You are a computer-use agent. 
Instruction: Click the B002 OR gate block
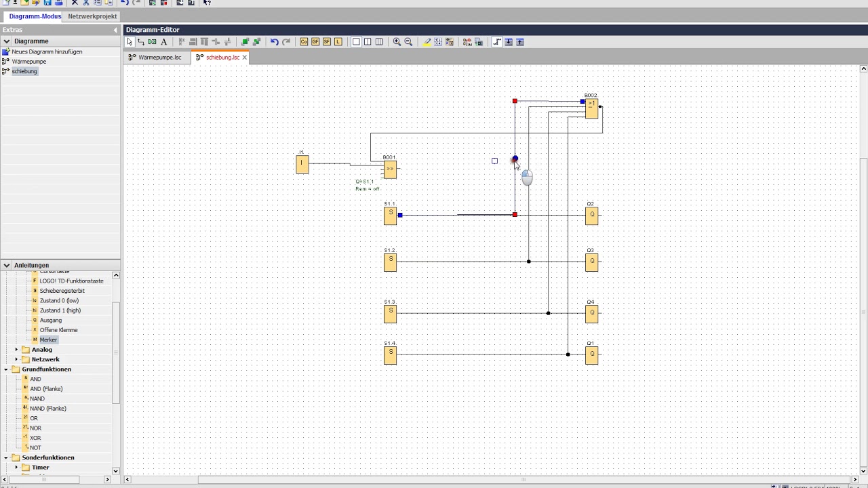tap(592, 108)
